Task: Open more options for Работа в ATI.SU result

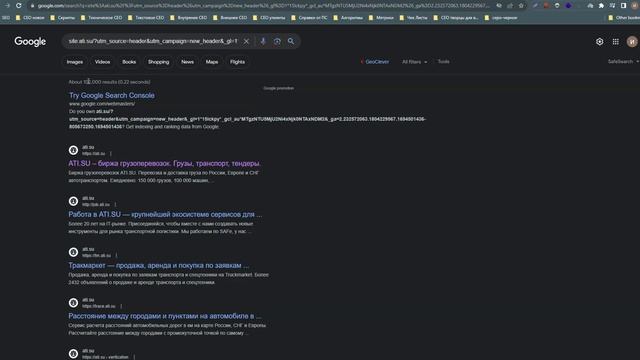Action: (x=115, y=204)
